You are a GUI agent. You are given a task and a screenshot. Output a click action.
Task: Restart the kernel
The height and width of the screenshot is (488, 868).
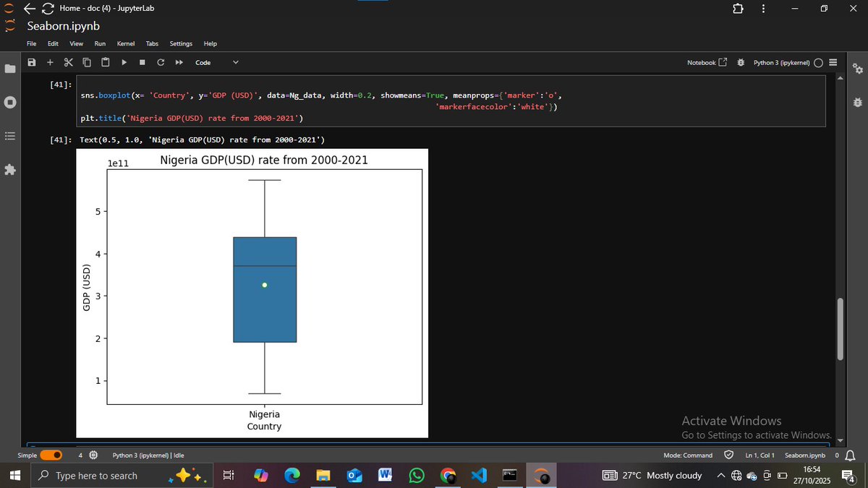pos(160,62)
